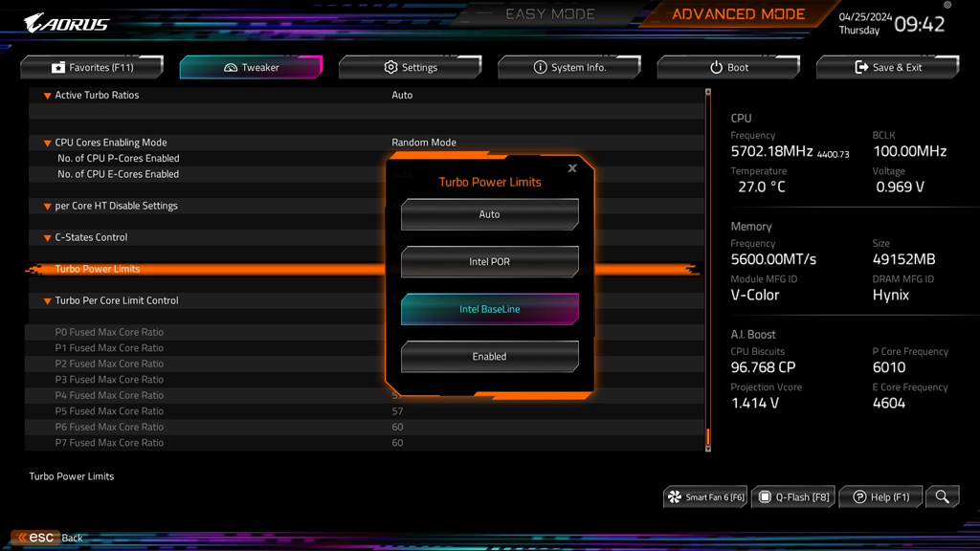Screen dimensions: 980x551
Task: Select the highlighted Turbo Power Limits row
Action: click(363, 269)
